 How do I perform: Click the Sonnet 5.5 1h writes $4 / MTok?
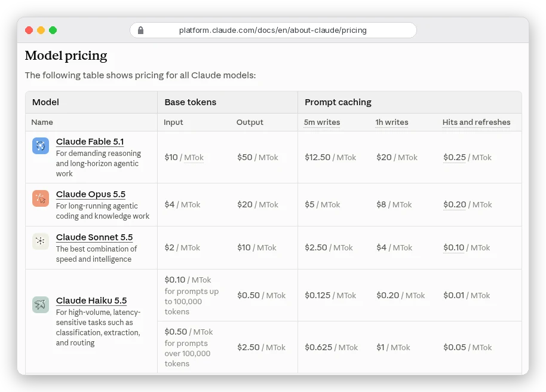coord(394,248)
